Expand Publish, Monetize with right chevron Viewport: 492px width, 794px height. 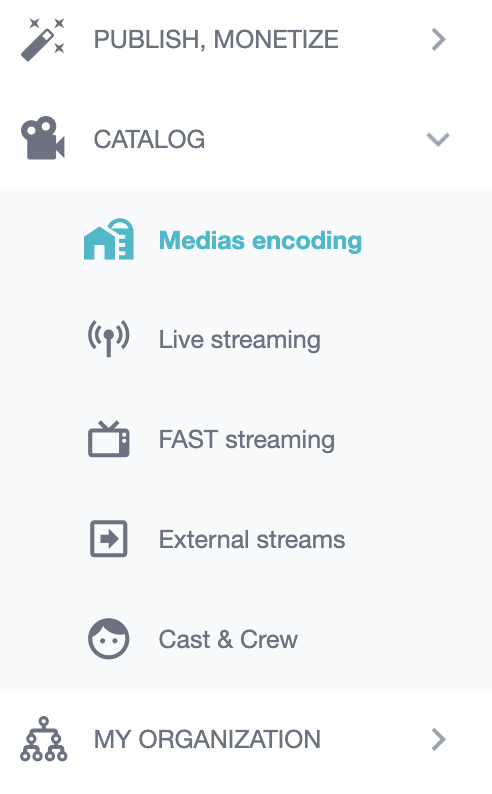[438, 39]
